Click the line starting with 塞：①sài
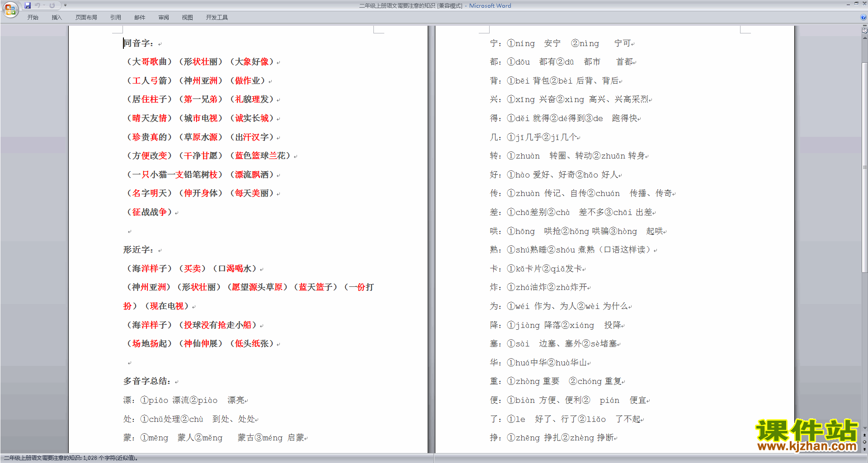The width and height of the screenshot is (868, 463). coord(555,344)
